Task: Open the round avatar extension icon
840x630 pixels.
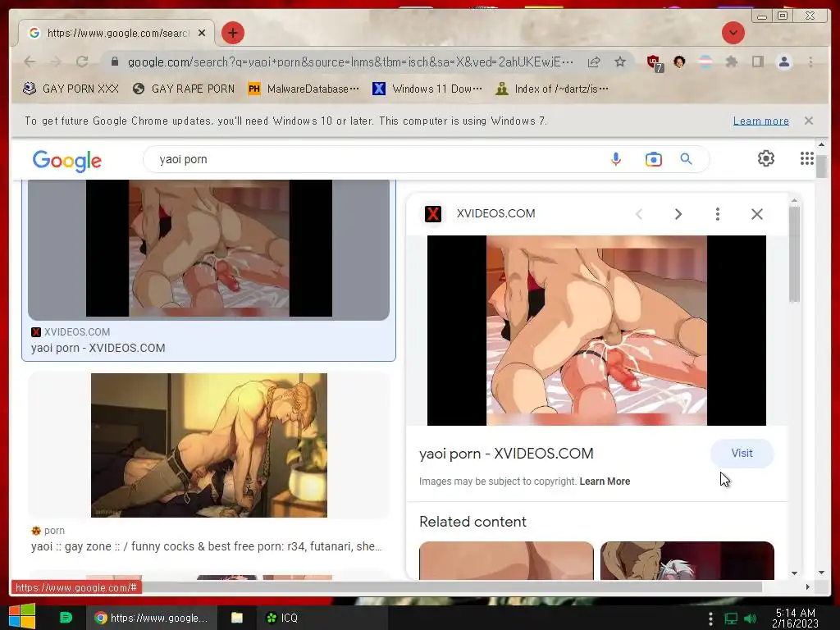Action: (x=679, y=62)
